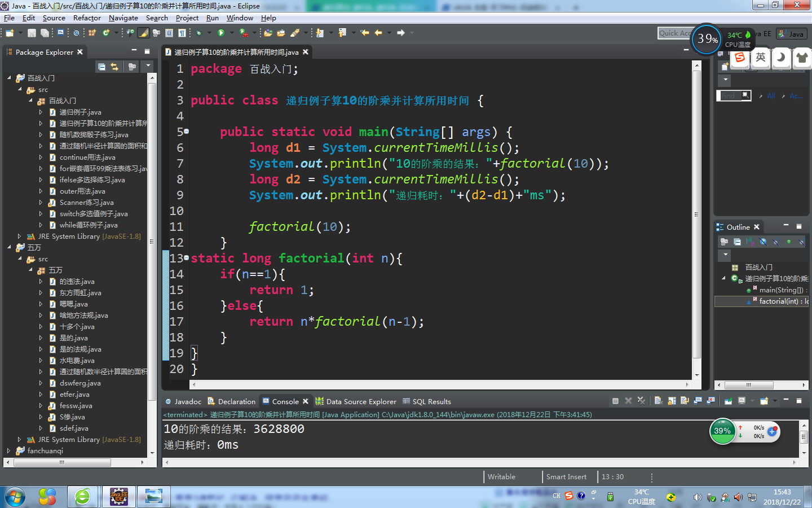Image resolution: width=812 pixels, height=508 pixels.
Task: Click the Run green play toolbar icon
Action: tap(221, 33)
